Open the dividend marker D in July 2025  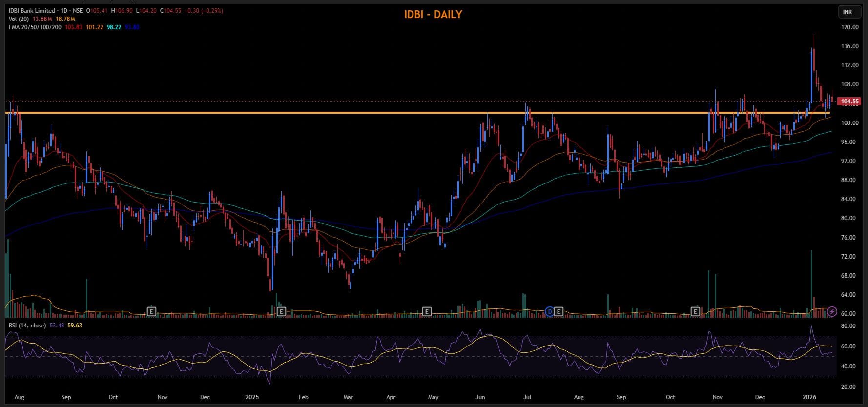pyautogui.click(x=550, y=311)
